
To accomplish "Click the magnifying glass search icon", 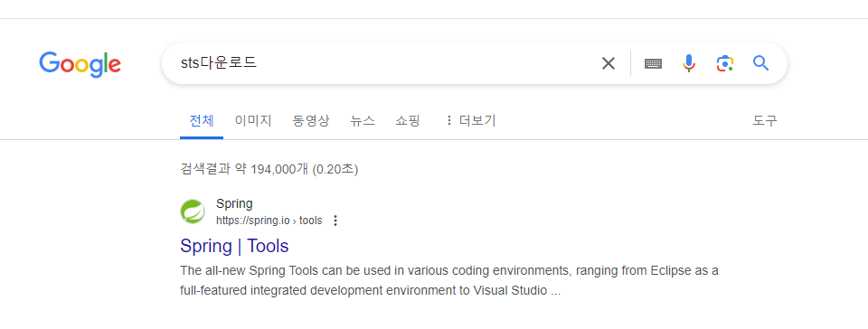I will click(x=761, y=63).
